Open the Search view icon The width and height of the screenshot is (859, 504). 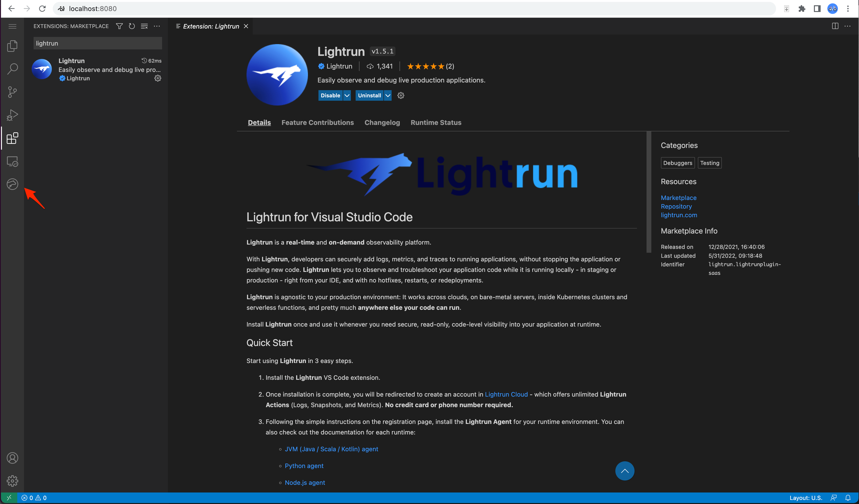12,69
